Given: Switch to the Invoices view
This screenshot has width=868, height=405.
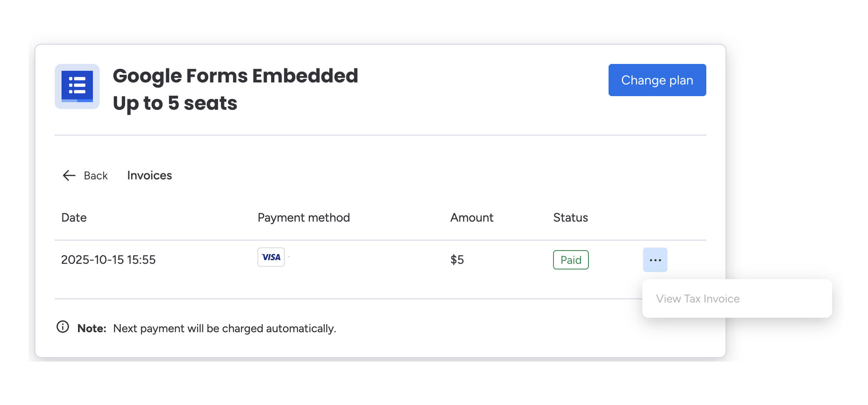Looking at the screenshot, I should click(149, 175).
